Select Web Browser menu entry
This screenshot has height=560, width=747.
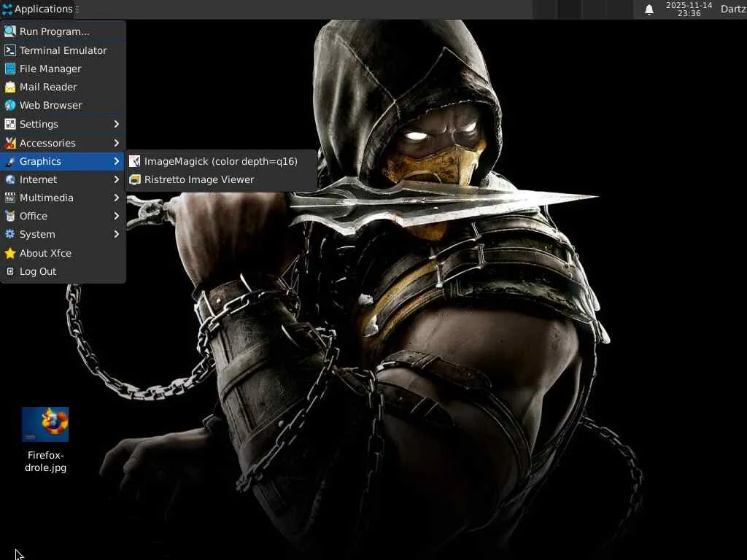[63, 105]
